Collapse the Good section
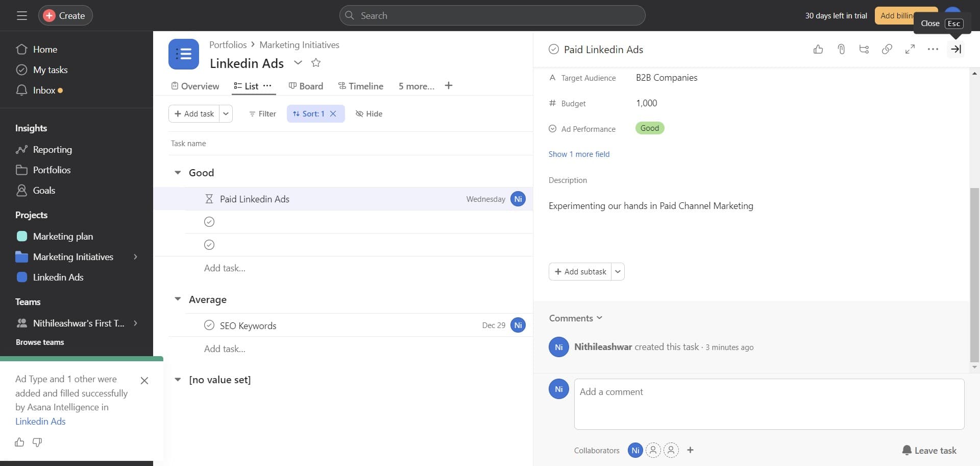 (x=178, y=173)
